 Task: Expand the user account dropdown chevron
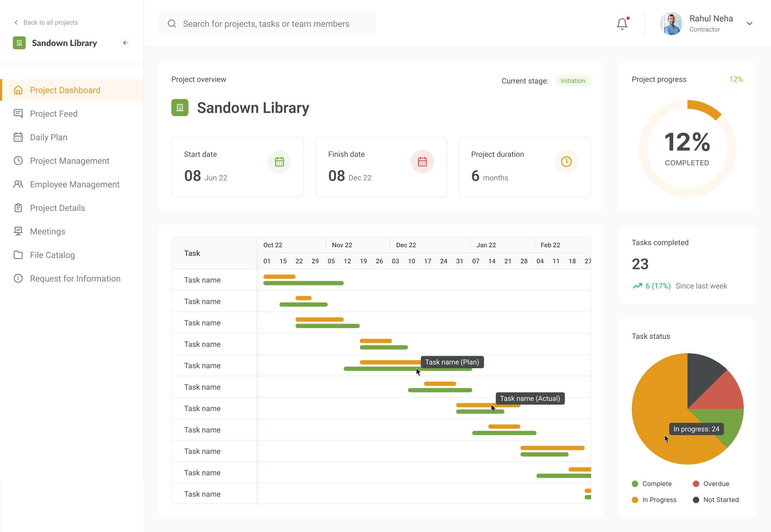click(x=750, y=24)
